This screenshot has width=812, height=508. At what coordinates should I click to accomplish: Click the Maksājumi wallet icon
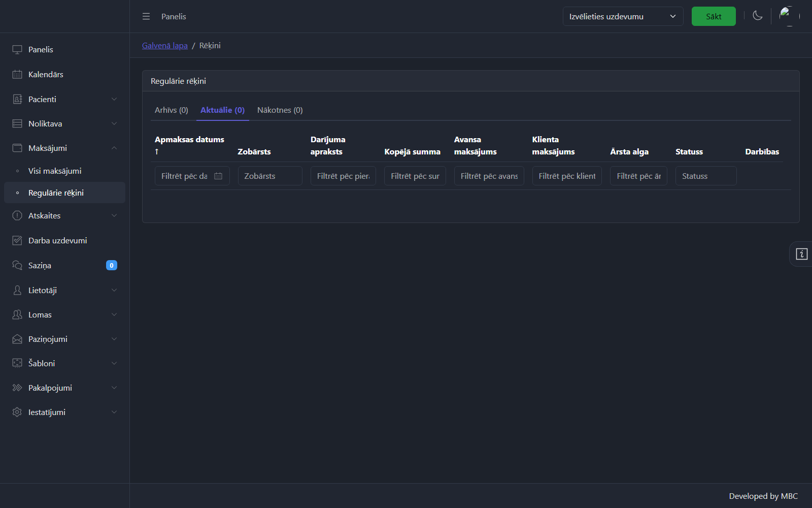(17, 148)
